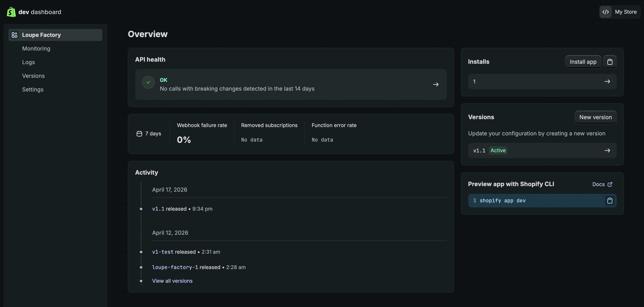Copy the shopify app dev command

(x=610, y=201)
